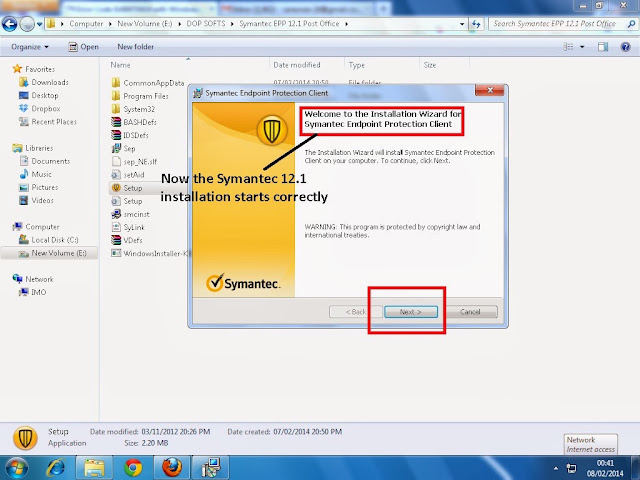Select the SyLink file icon

pos(116,227)
